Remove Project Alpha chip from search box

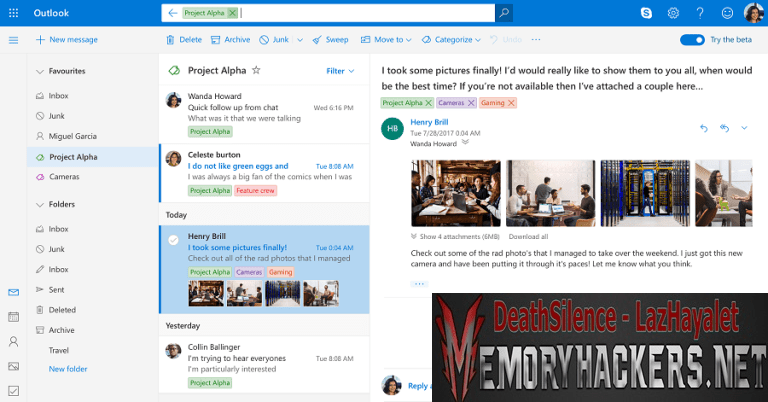pyautogui.click(x=233, y=13)
